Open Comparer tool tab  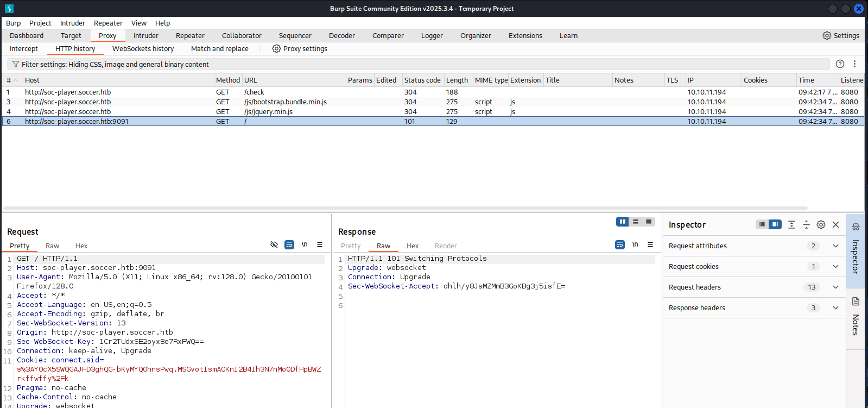point(388,35)
